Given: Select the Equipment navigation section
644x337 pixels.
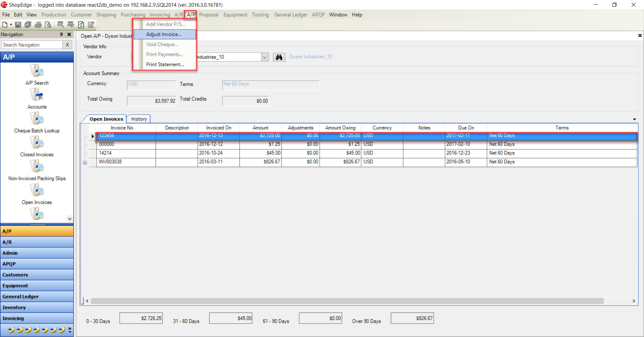Looking at the screenshot, I should (x=37, y=285).
